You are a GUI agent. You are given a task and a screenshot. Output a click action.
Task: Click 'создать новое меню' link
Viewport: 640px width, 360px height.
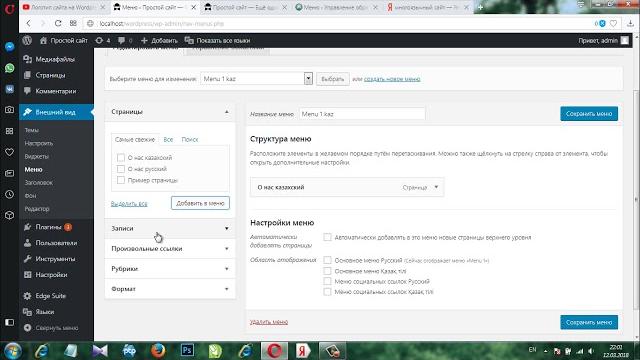click(392, 79)
